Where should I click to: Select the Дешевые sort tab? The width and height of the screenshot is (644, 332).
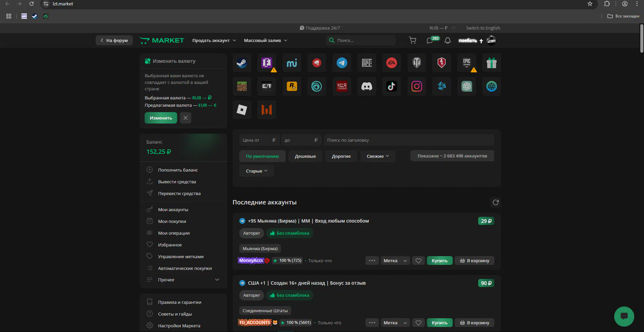[305, 156]
